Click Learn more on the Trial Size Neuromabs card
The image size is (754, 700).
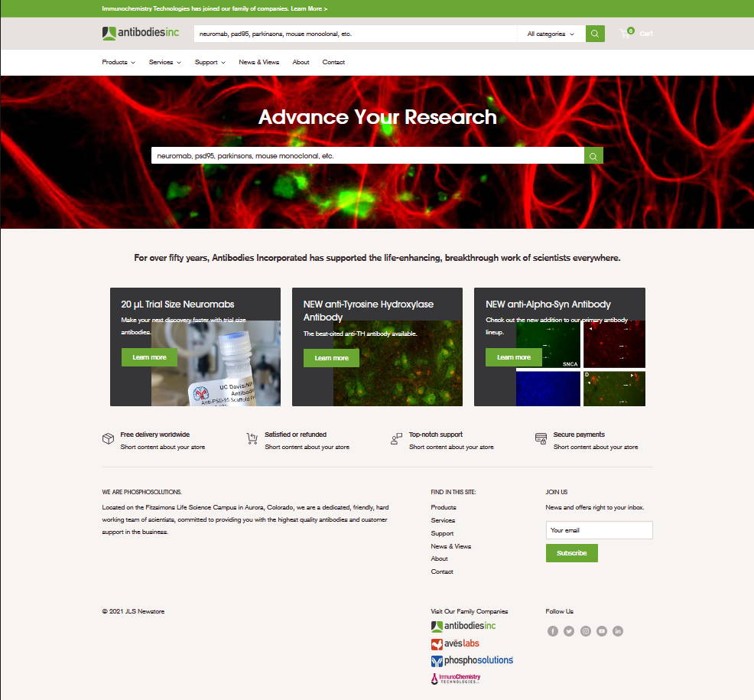[x=149, y=357]
